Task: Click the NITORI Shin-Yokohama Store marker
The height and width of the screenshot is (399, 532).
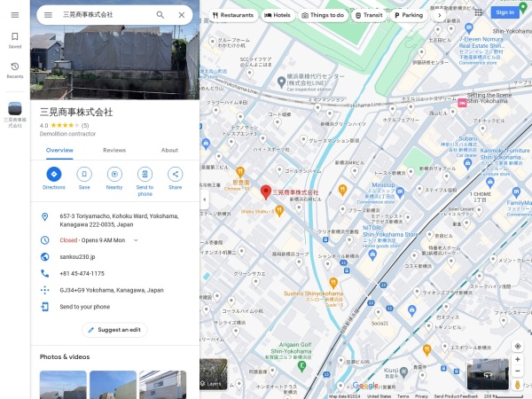Action: [372, 254]
